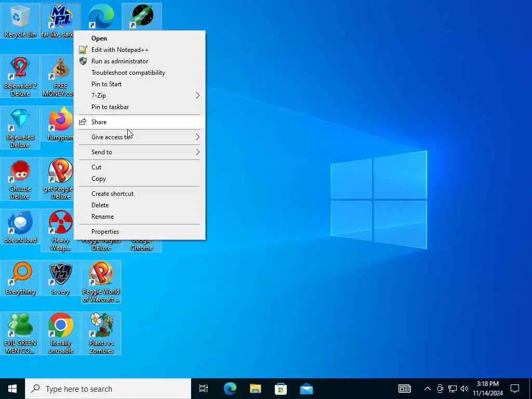Choose Share in the context menu
Viewport: 532px width, 399px height.
tap(139, 122)
